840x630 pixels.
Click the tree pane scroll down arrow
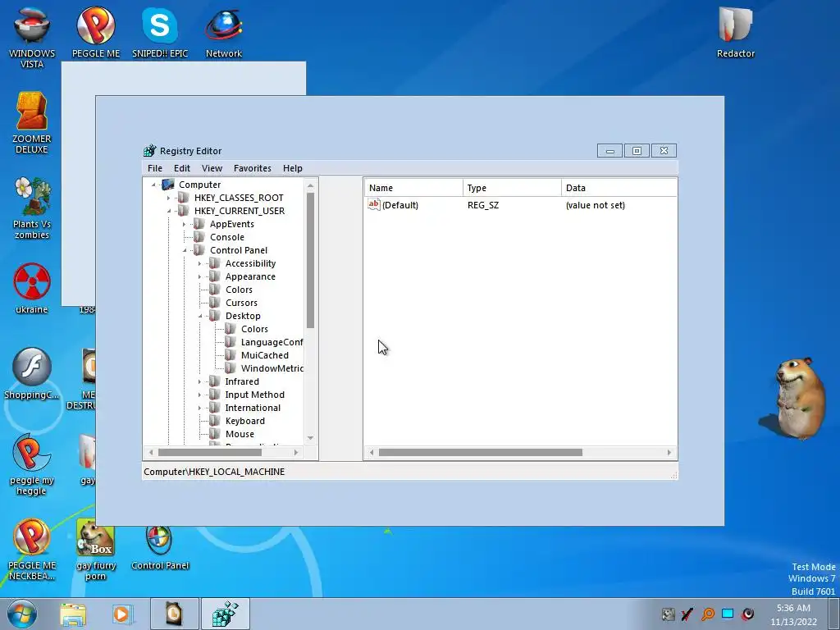[x=310, y=438]
